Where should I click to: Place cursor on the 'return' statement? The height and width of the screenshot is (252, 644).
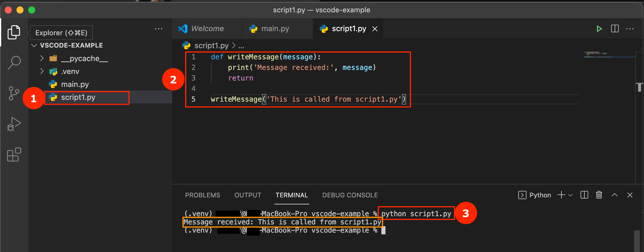[x=241, y=78]
